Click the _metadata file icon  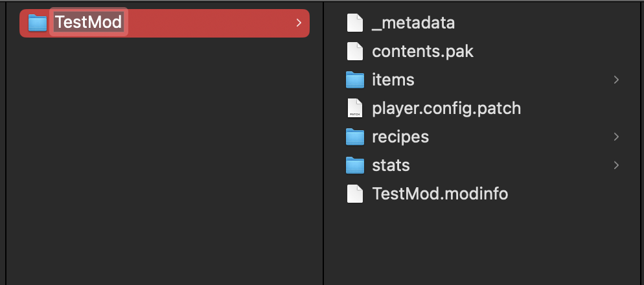[355, 23]
